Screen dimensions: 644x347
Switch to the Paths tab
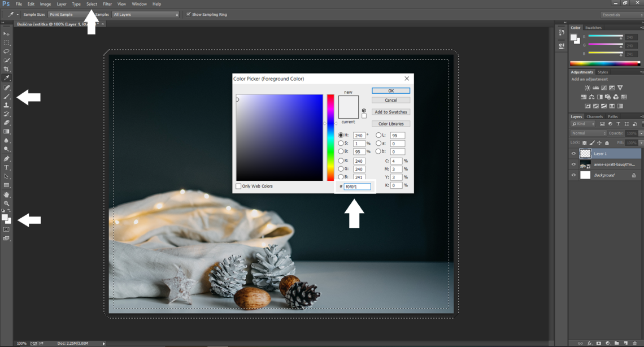[612, 116]
